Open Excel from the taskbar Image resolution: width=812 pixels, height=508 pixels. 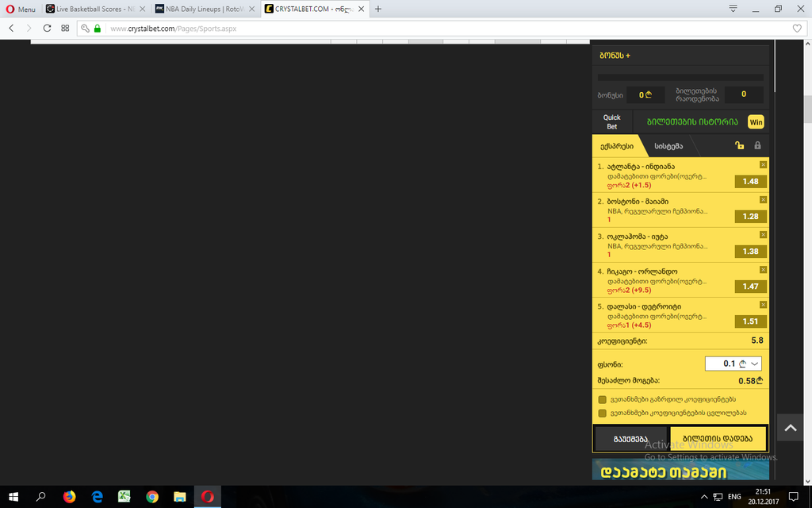124,497
